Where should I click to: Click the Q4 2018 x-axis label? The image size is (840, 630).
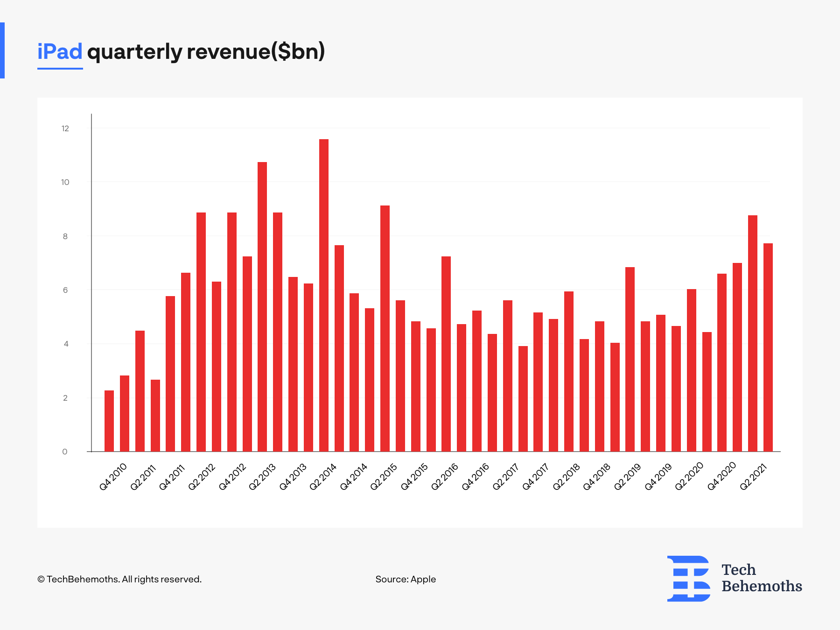click(x=597, y=477)
